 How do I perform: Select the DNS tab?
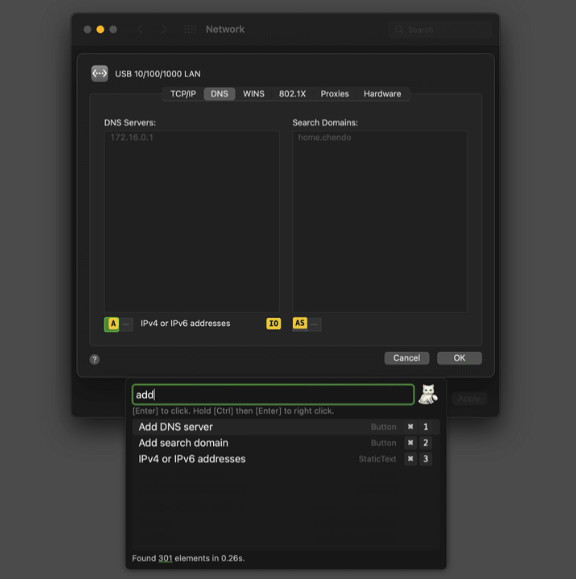tap(219, 94)
